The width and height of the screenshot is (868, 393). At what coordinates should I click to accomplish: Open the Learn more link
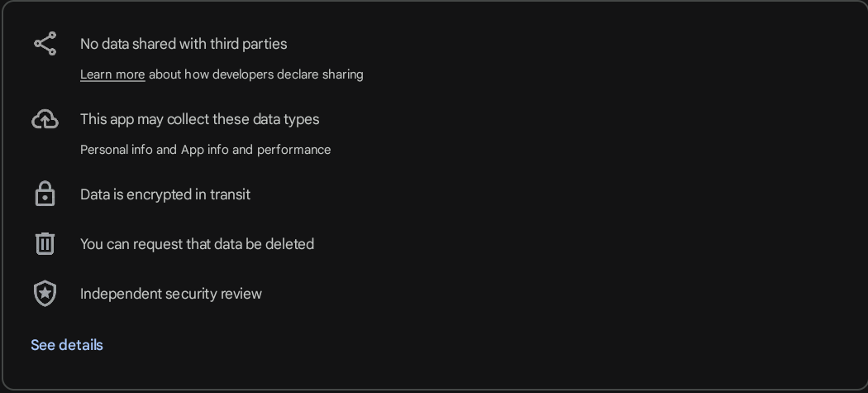point(112,74)
